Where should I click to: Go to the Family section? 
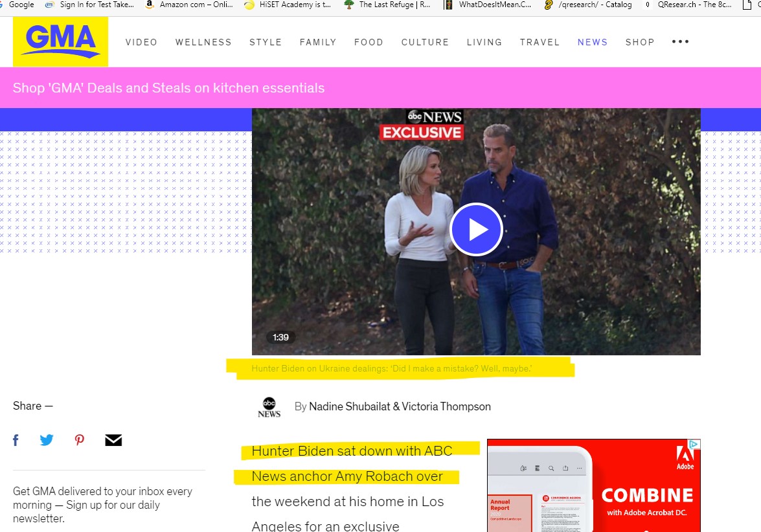pos(318,42)
